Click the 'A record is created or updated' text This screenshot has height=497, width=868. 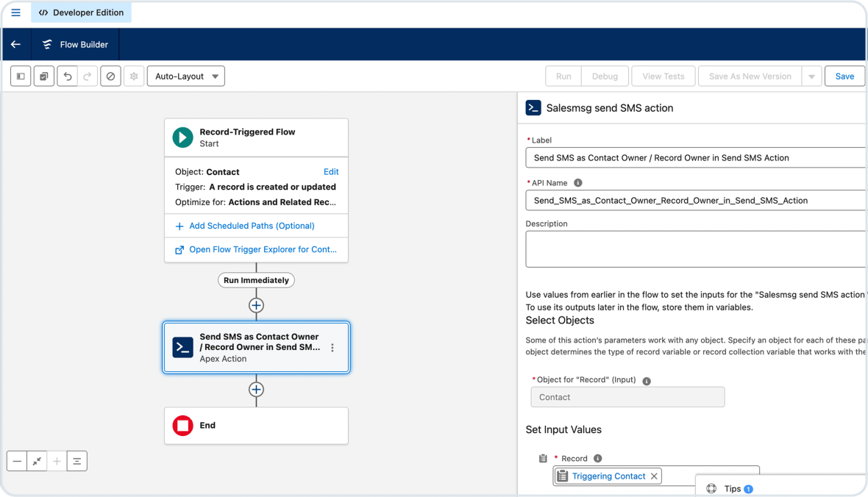click(x=272, y=187)
